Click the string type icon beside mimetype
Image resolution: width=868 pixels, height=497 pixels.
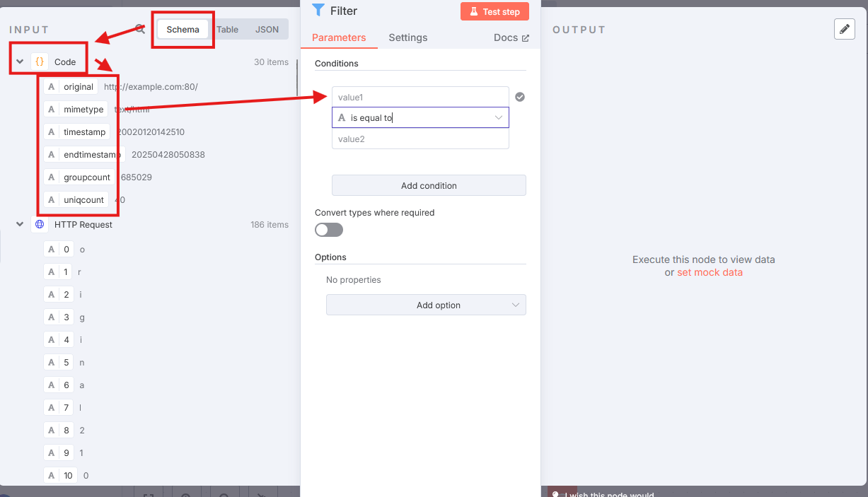(x=52, y=110)
